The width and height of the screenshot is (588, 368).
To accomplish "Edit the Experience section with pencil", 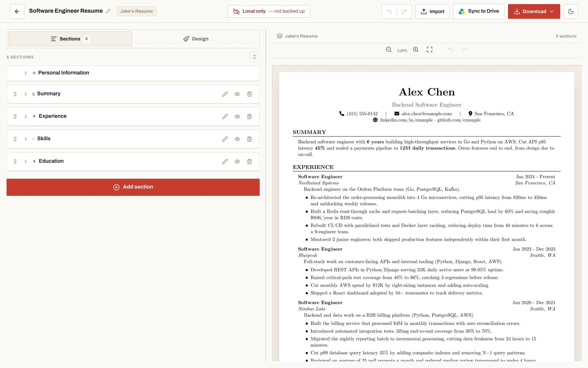I will [x=225, y=117].
